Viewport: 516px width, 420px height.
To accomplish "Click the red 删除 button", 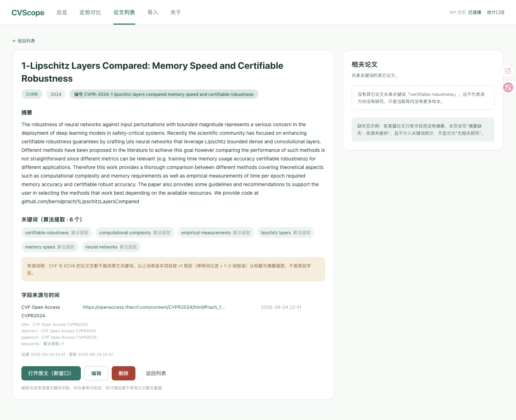I will (123, 373).
